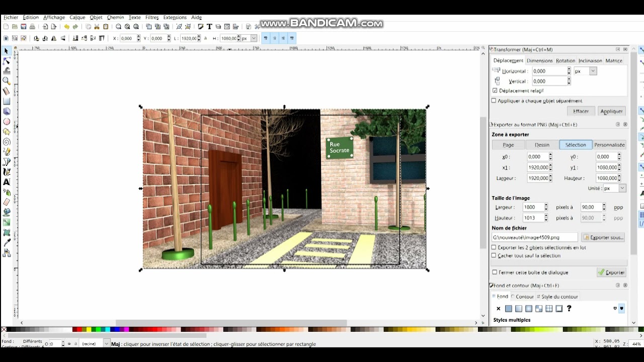Select the Color dropper tool
This screenshot has width=644, height=362.
click(7, 242)
